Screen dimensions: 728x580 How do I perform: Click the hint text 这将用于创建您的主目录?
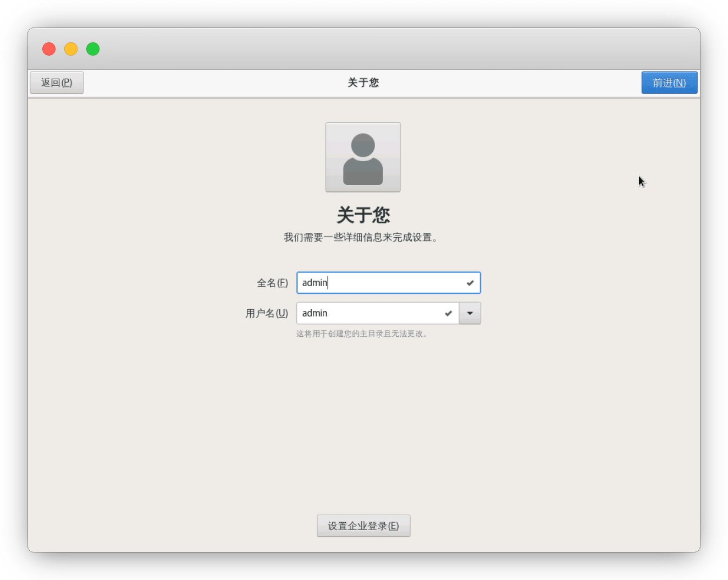pos(362,333)
